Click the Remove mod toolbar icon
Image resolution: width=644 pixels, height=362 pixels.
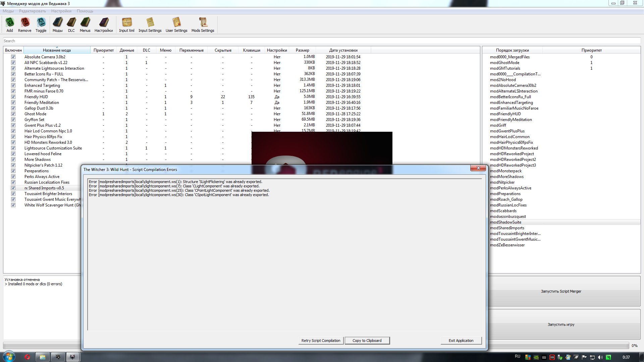click(25, 25)
